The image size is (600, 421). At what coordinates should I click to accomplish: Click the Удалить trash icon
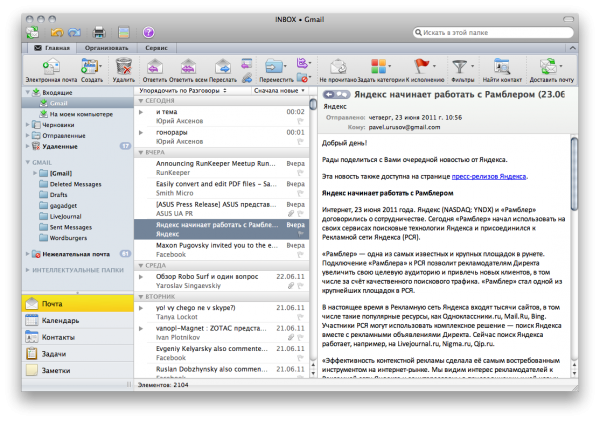(x=124, y=67)
